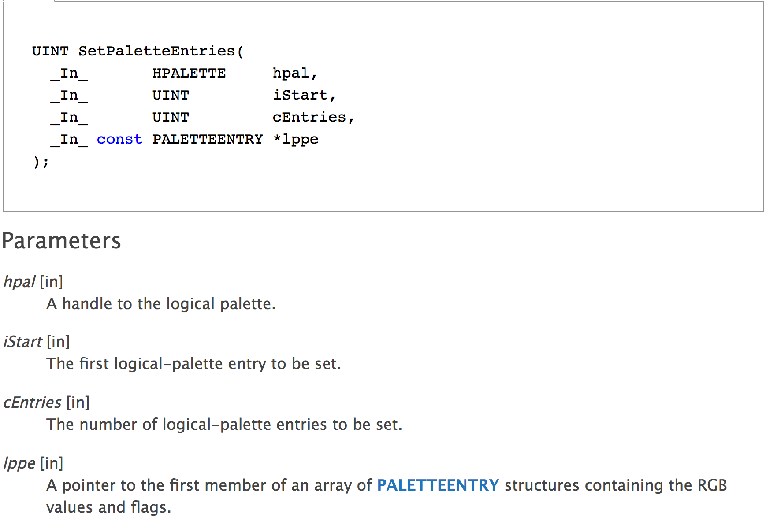Click the italic cEntries parameter term

[32, 403]
